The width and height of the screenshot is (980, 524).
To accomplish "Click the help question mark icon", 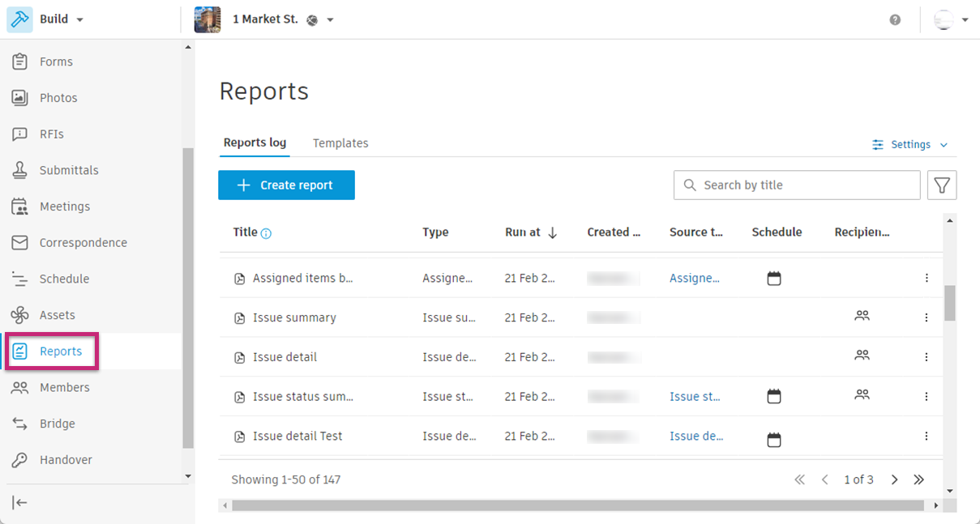I will 895,19.
